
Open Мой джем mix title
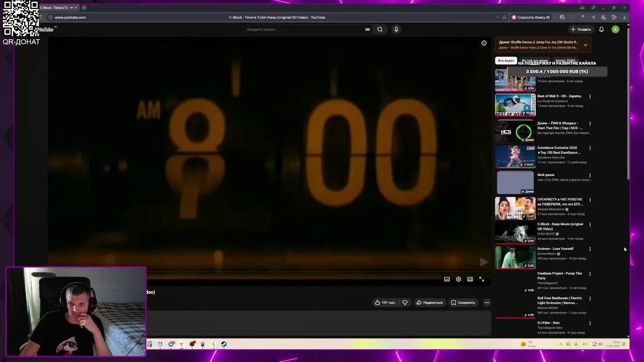(x=546, y=175)
